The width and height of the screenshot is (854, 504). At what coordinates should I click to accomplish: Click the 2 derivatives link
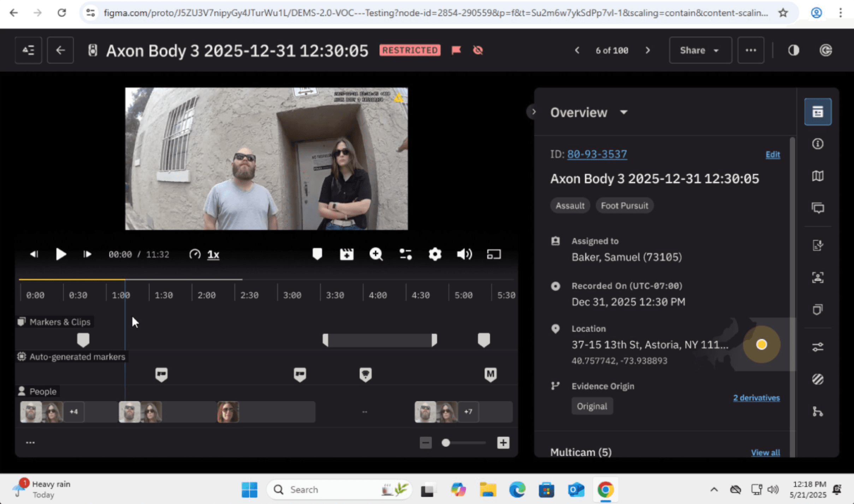point(756,398)
